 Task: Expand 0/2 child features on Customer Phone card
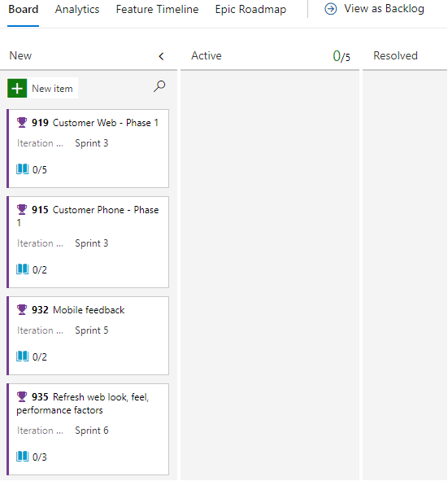coord(32,269)
